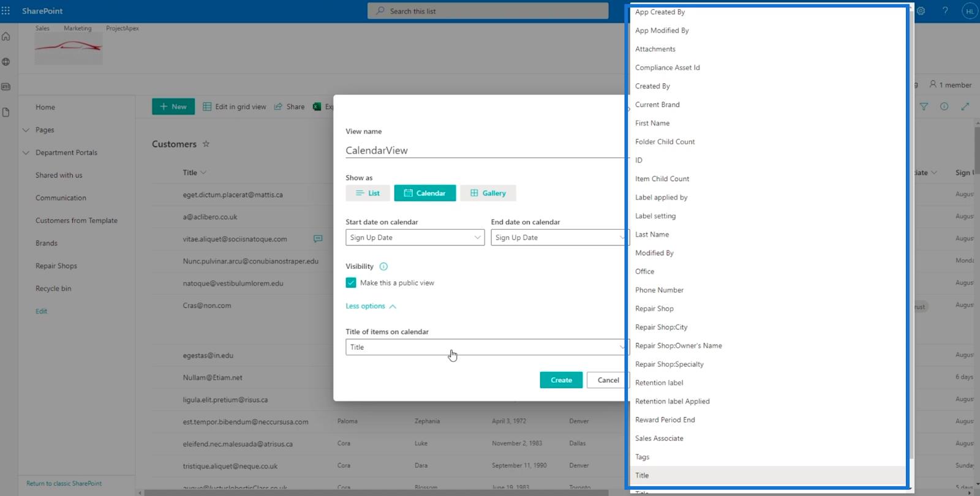Choose Sales Associate from the list
Screen dimensions: 980x496
click(769, 438)
